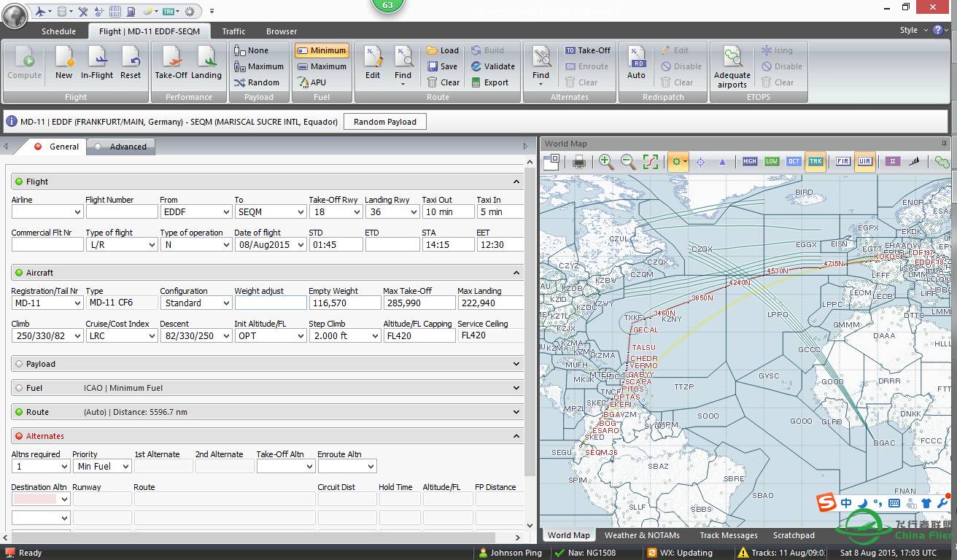Open the Landing Rwy dropdown
Viewport: 957px width, 560px height.
point(413,212)
